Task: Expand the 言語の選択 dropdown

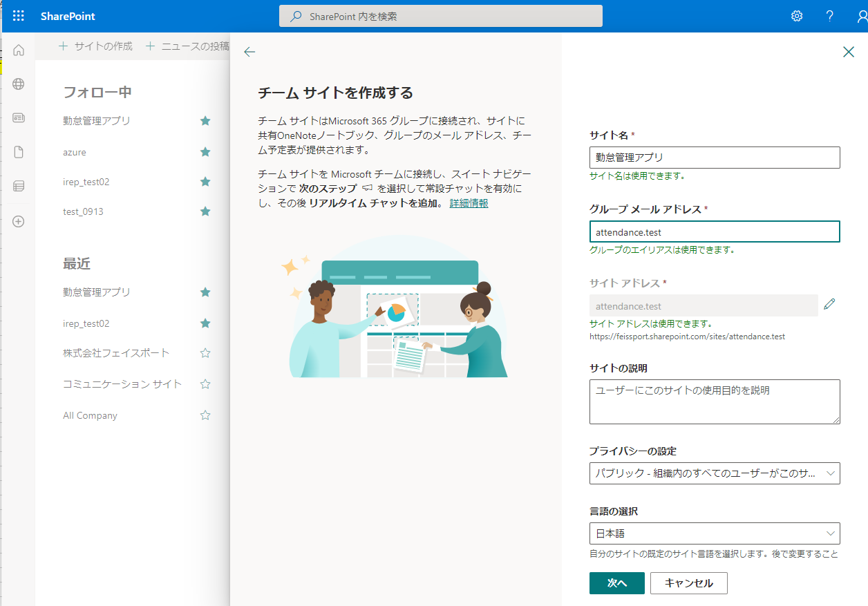Action: tap(714, 533)
